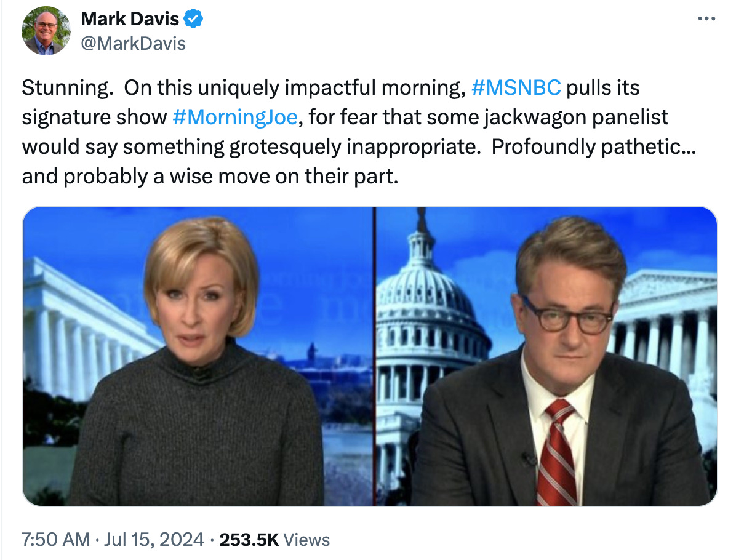View the 253.5K Views analytics
This screenshot has height=560, width=736.
pos(274,539)
